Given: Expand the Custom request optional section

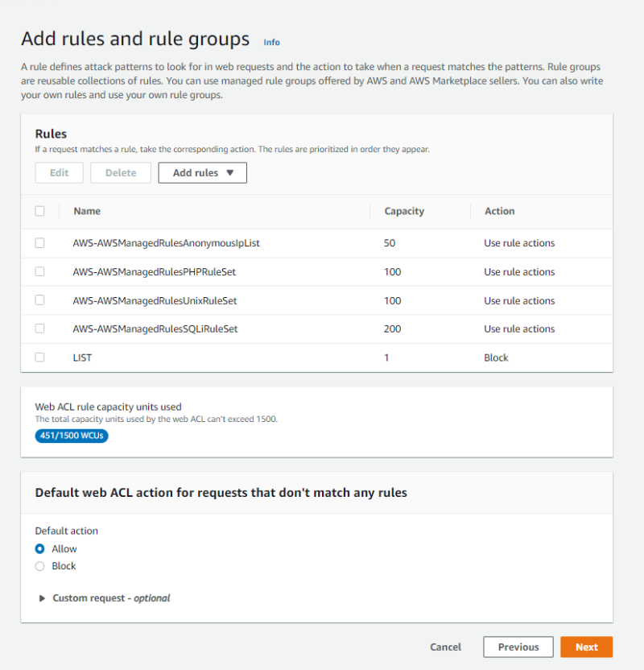Looking at the screenshot, I should click(43, 598).
